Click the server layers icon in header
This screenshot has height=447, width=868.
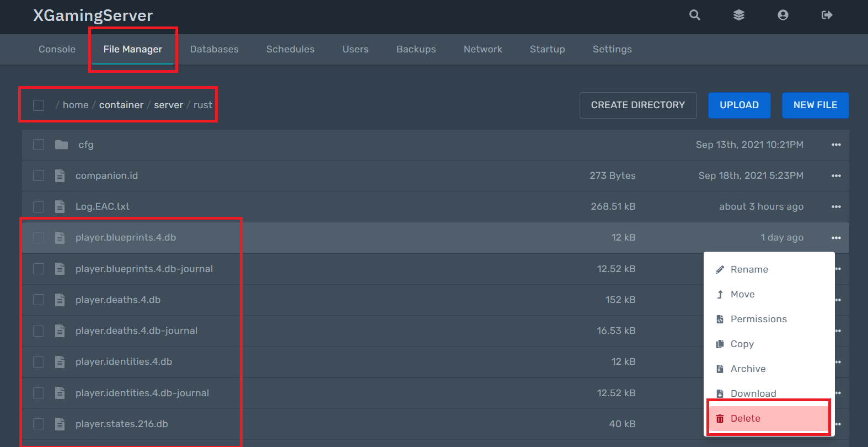[739, 15]
